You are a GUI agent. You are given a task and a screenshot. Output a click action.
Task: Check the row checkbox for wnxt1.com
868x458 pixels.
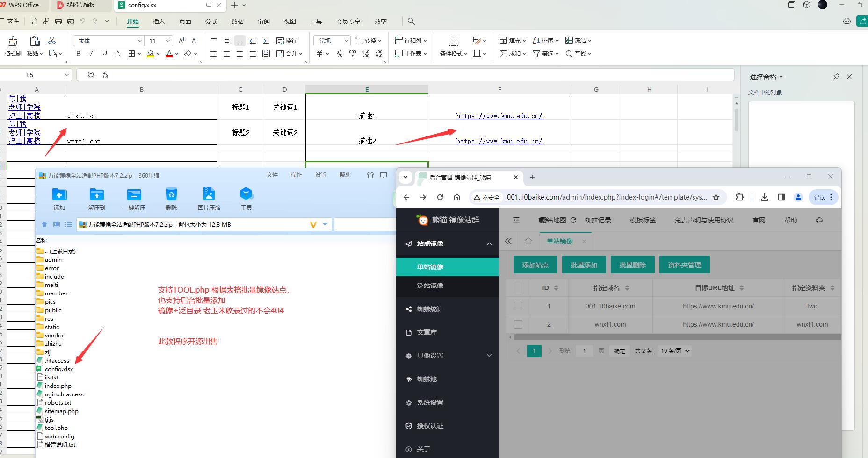[x=518, y=324]
